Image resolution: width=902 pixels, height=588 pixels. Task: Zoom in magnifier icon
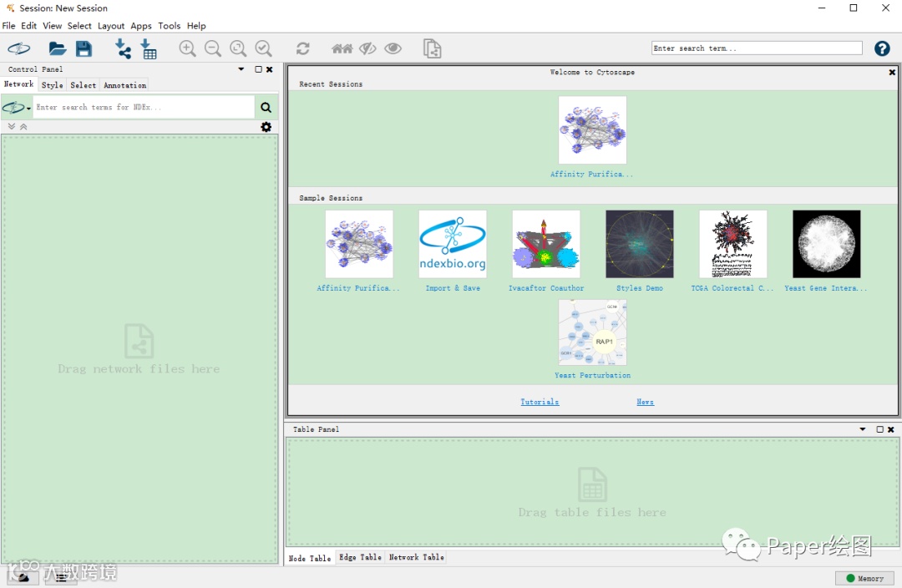coord(187,48)
